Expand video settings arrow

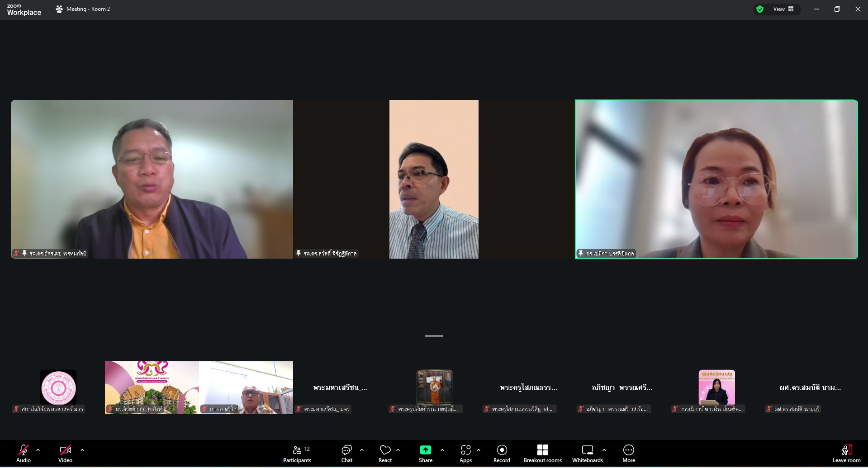(x=82, y=450)
